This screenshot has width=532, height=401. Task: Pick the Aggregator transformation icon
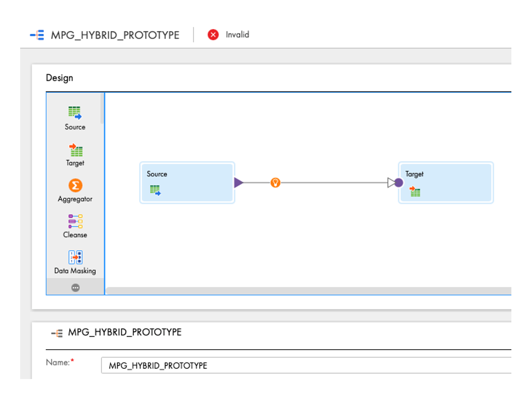75,186
